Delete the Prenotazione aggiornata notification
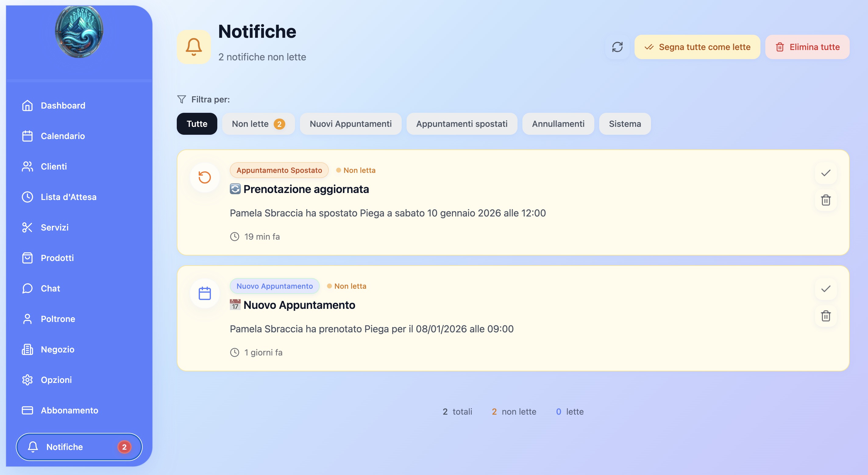This screenshot has height=475, width=868. [826, 200]
